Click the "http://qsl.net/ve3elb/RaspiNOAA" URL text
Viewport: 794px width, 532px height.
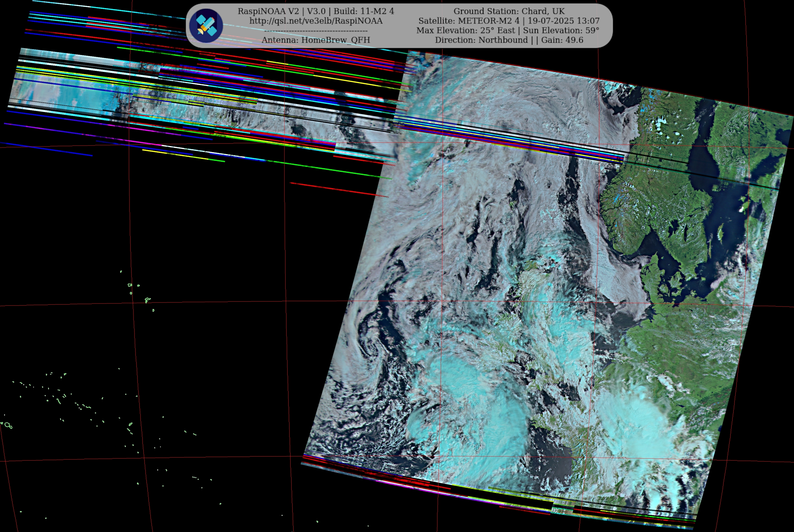(316, 21)
